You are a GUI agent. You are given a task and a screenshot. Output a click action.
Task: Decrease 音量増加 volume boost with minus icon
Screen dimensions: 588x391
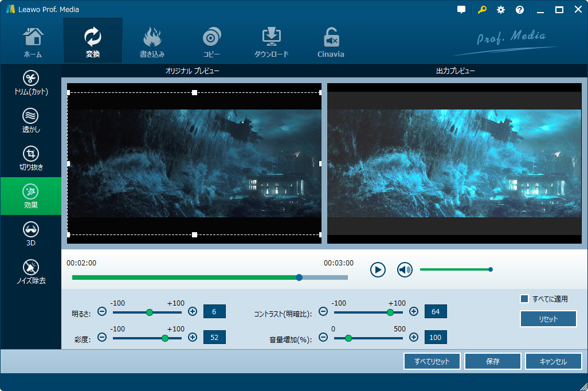[x=323, y=337]
